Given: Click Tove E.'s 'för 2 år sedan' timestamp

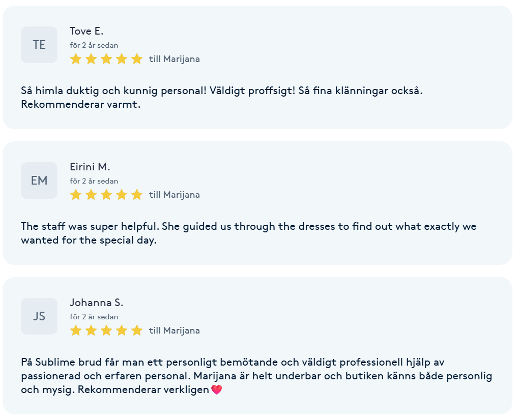Looking at the screenshot, I should click(x=94, y=45).
